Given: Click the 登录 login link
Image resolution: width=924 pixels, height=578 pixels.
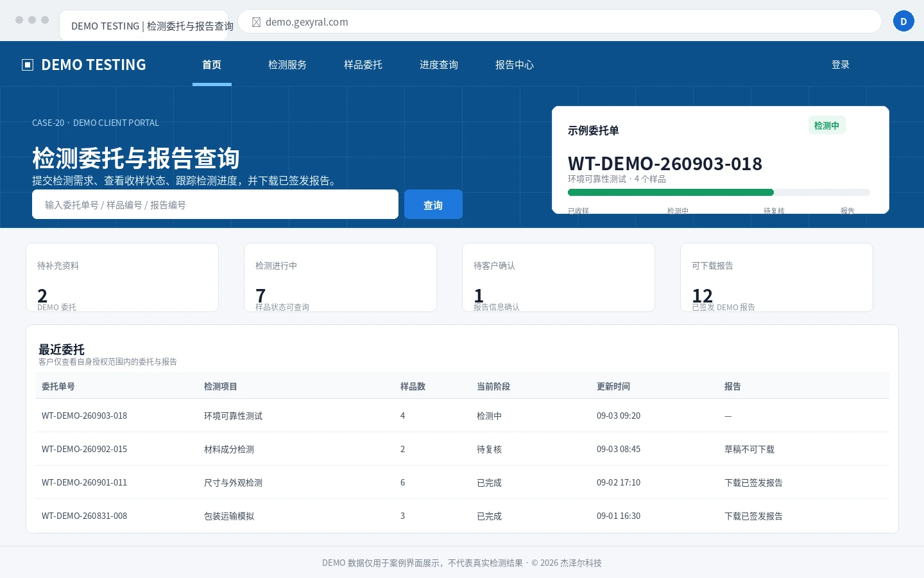Looking at the screenshot, I should (x=841, y=65).
